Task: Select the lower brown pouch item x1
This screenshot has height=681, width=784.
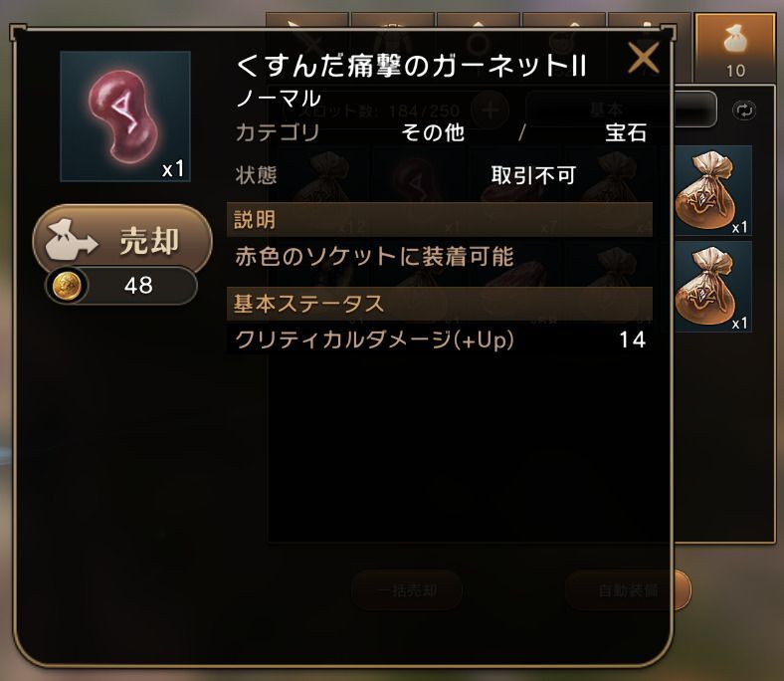Action: [x=713, y=287]
